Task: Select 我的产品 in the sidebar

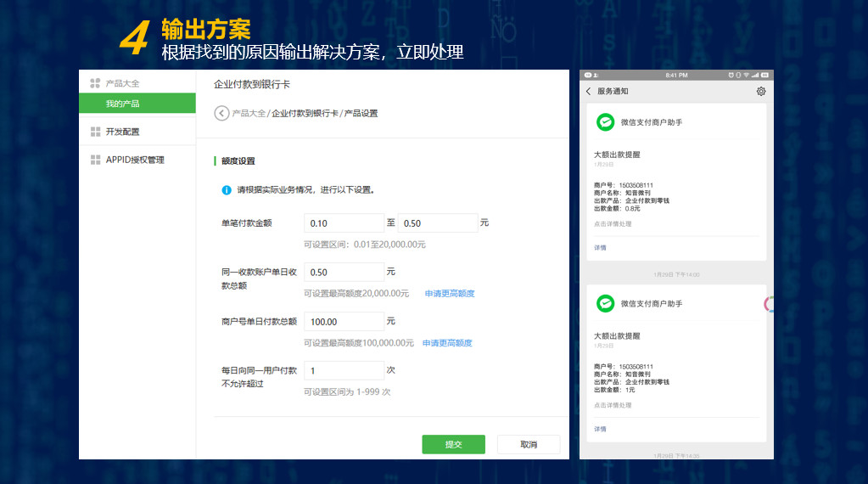Action: click(x=137, y=104)
